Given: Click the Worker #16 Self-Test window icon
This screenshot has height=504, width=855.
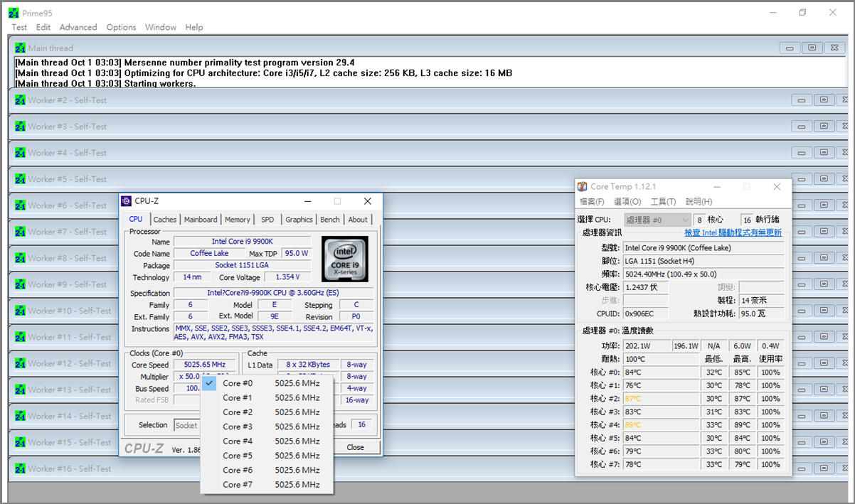Looking at the screenshot, I should tap(20, 468).
